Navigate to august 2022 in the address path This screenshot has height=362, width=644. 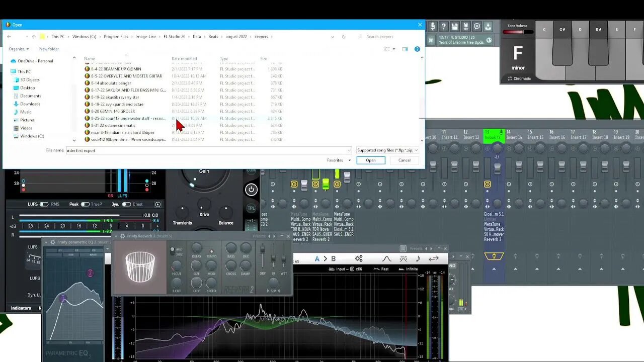235,37
